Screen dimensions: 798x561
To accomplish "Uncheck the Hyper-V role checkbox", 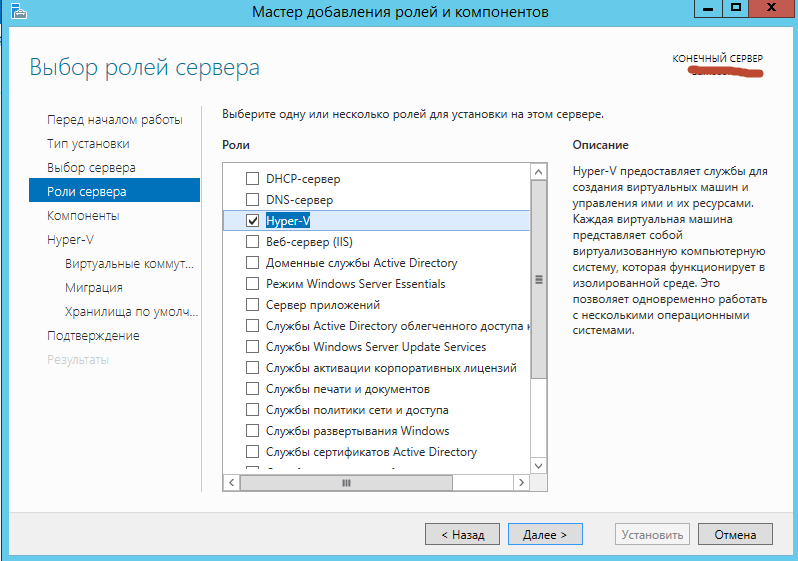I will point(252,220).
